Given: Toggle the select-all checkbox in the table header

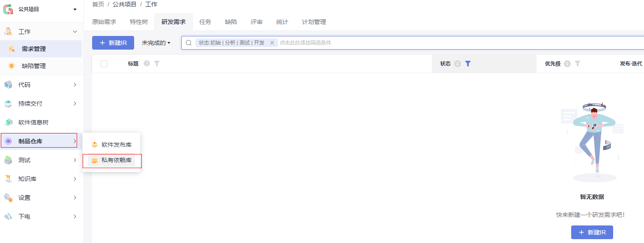Looking at the screenshot, I should pos(104,64).
